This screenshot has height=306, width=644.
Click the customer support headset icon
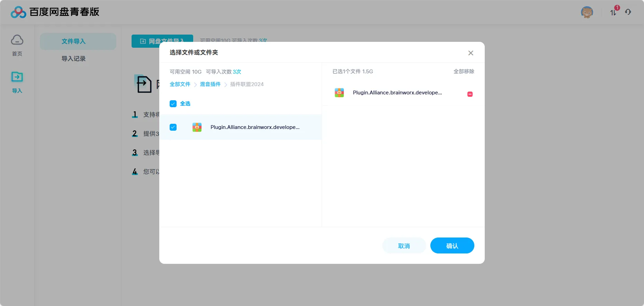[628, 12]
